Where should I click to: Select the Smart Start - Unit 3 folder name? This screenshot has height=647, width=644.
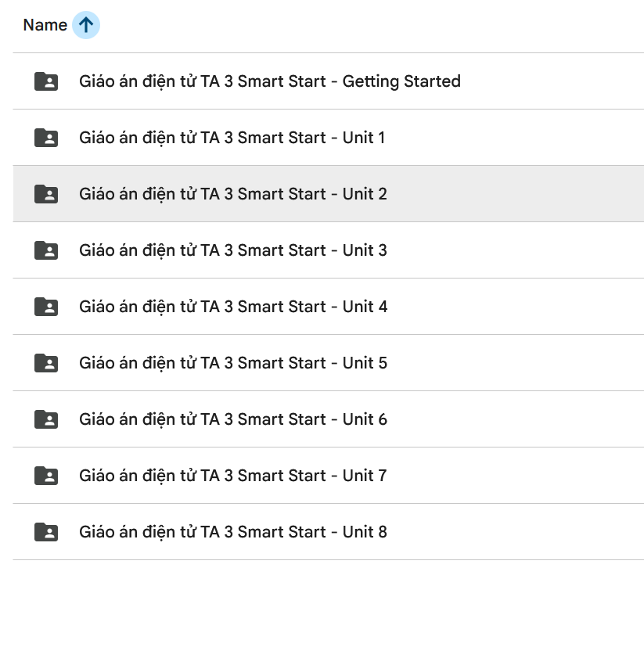click(232, 250)
